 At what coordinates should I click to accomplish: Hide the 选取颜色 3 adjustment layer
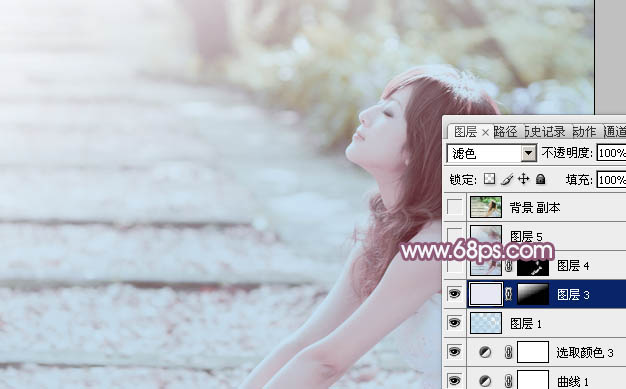(455, 352)
